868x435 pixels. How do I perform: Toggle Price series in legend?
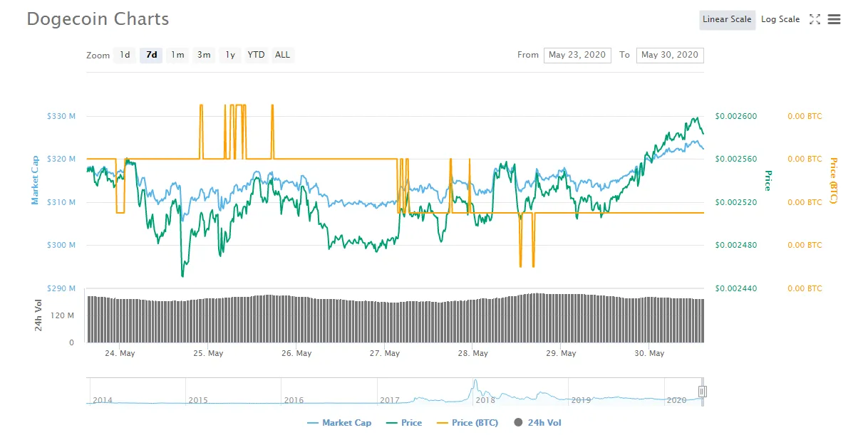point(403,423)
